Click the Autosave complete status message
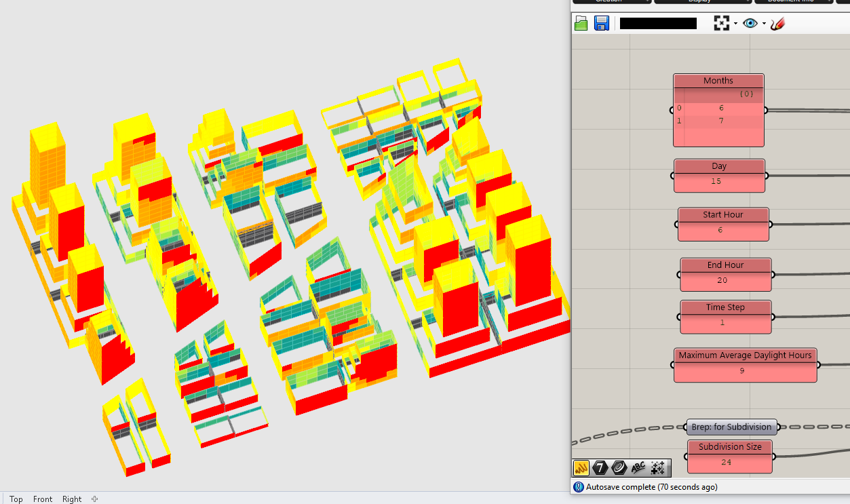The image size is (850, 504). [x=652, y=487]
